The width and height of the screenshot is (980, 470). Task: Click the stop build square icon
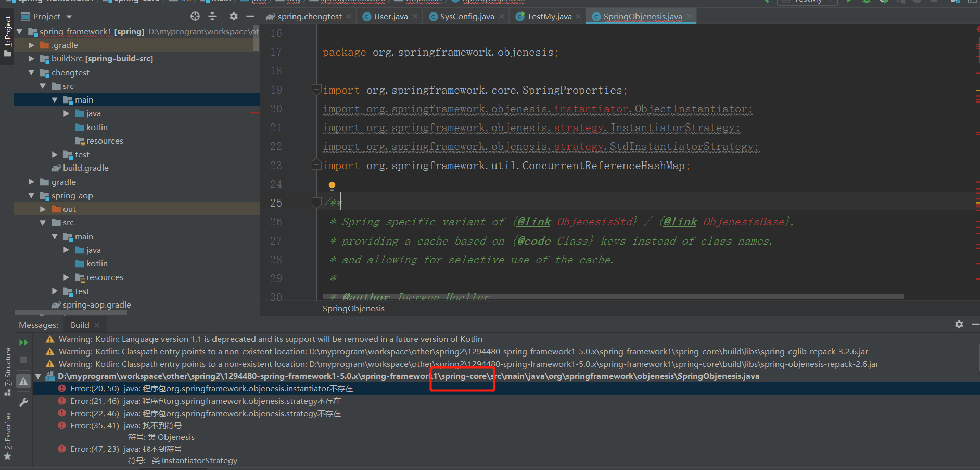pos(23,360)
